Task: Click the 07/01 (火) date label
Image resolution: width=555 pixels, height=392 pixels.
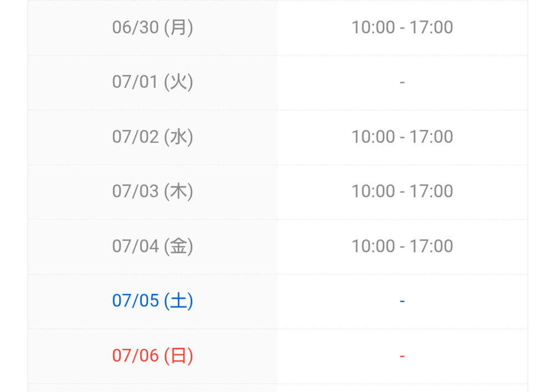Action: coord(153,82)
